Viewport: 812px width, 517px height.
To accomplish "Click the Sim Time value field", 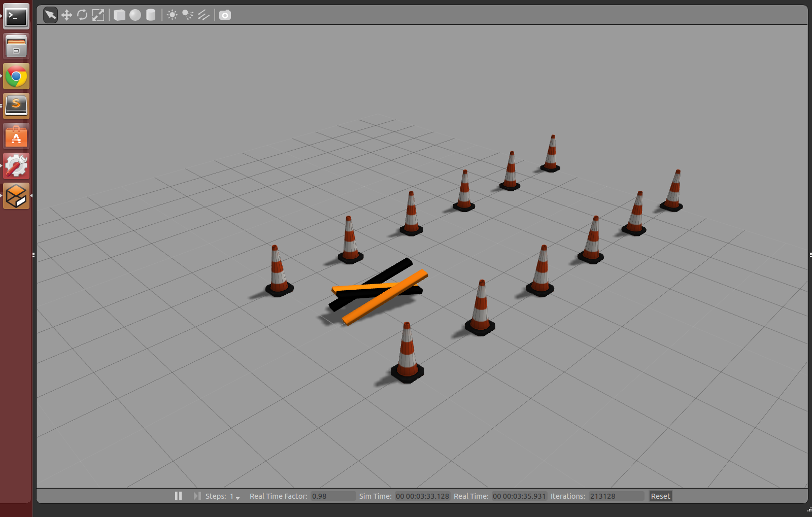I will coord(422,496).
